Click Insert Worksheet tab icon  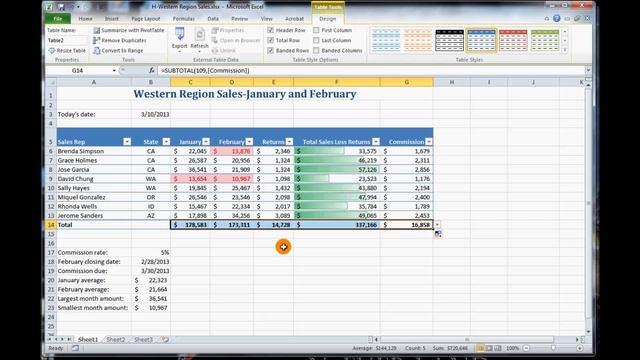click(x=165, y=340)
